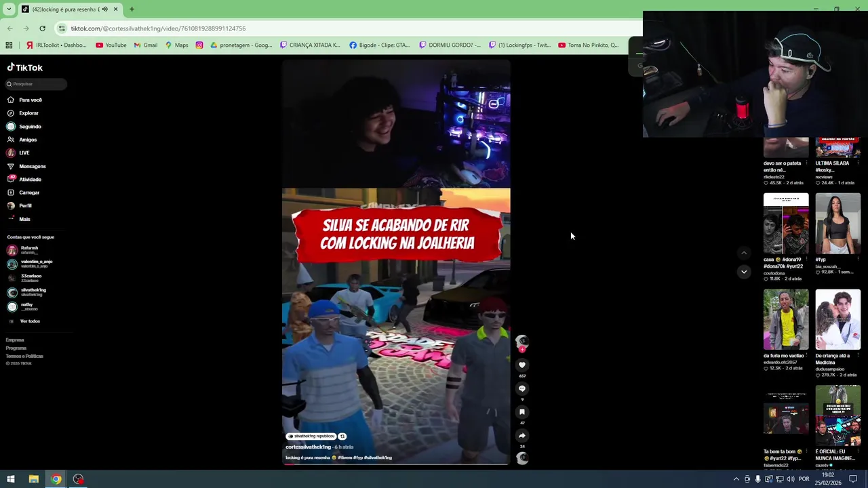This screenshot has height=488, width=868.
Task: Open File Explorer from taskbar
Action: [x=33, y=479]
